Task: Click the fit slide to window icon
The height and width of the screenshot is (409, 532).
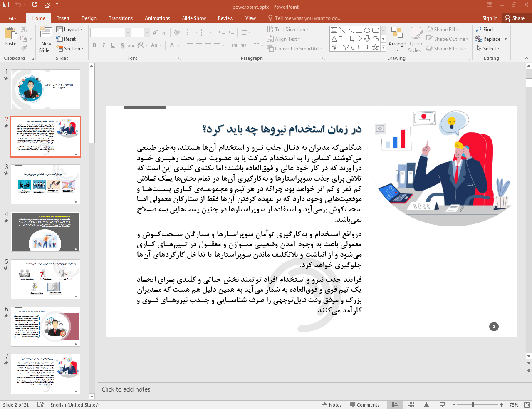Action: coord(526,405)
